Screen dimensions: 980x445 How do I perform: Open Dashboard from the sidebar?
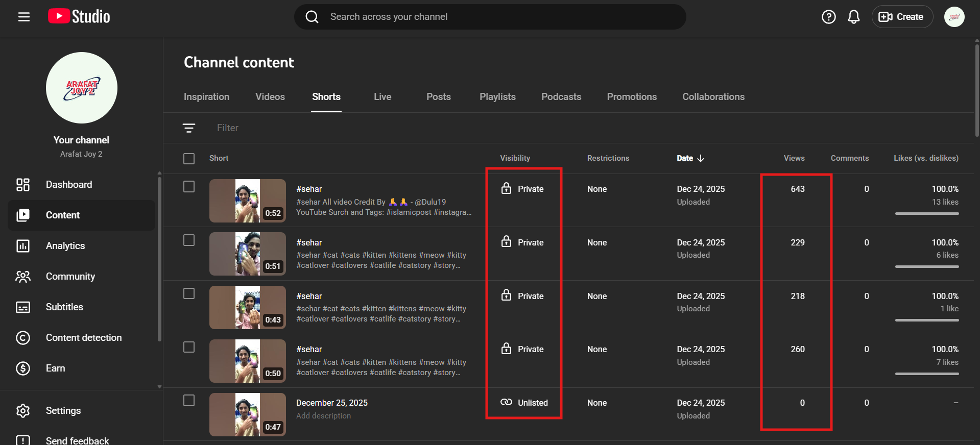click(x=69, y=185)
